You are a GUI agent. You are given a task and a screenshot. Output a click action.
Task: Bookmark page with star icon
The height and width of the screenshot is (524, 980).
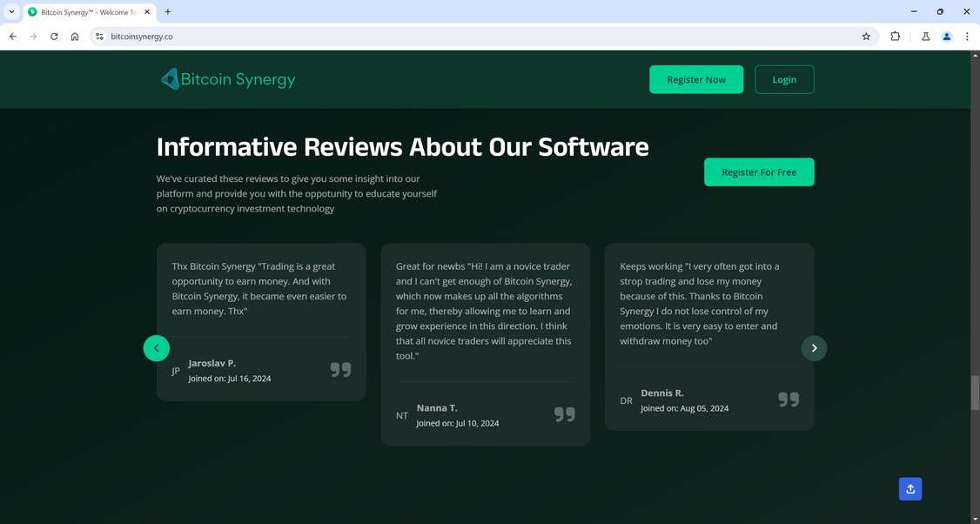click(x=866, y=37)
